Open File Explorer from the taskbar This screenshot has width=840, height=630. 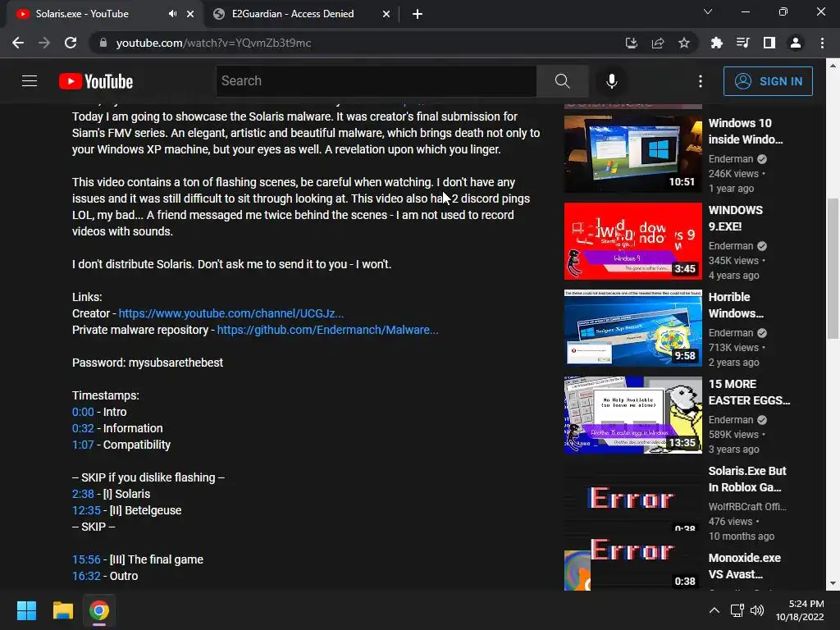pyautogui.click(x=62, y=610)
